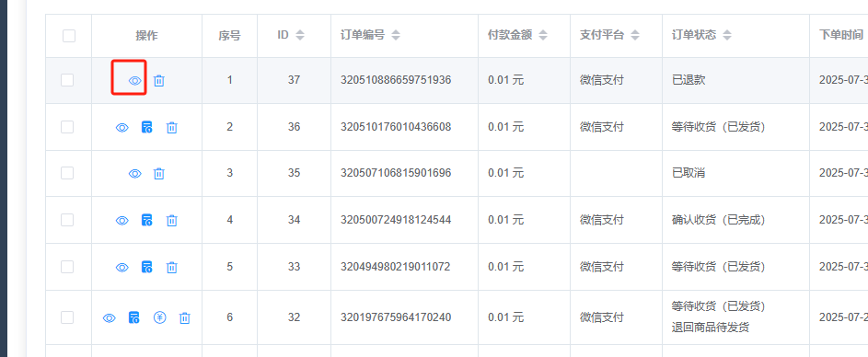
Task: Open shipping document icon for order ID 34
Action: coord(146,220)
